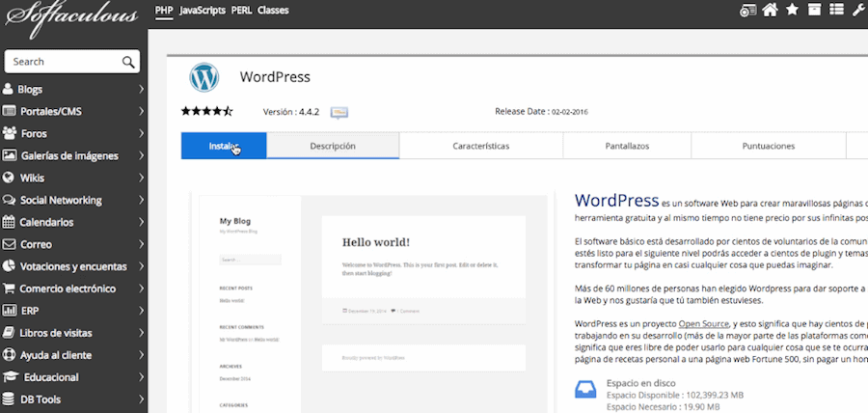Expand the Calendarios category chevron
Viewport: 868px width, 413px height.
tap(142, 222)
